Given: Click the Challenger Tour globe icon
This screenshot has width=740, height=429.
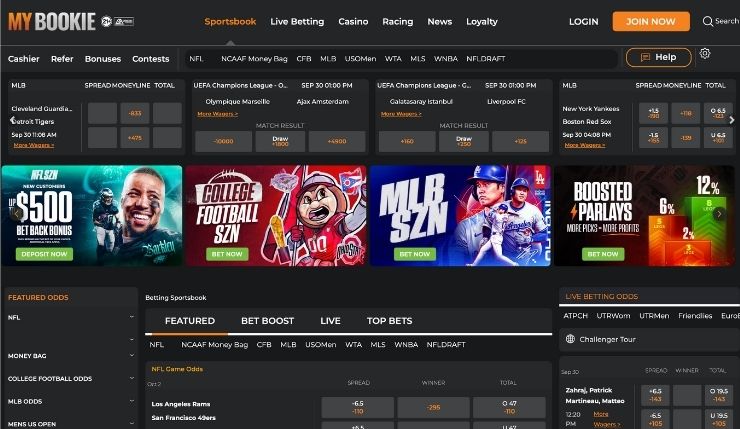Looking at the screenshot, I should click(570, 339).
